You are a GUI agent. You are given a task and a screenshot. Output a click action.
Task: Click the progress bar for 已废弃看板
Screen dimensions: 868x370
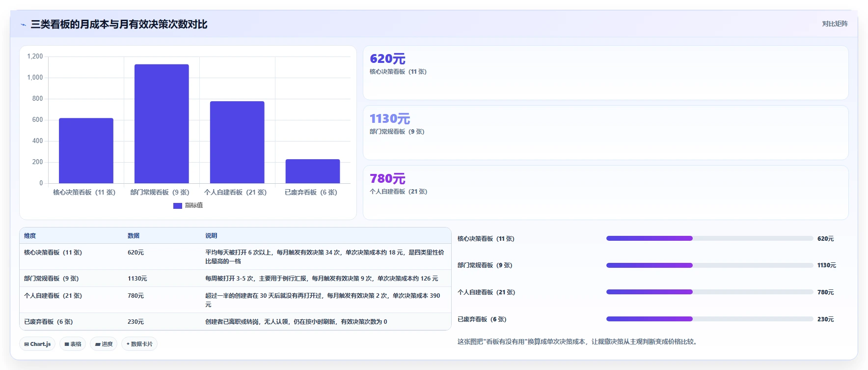click(x=709, y=319)
